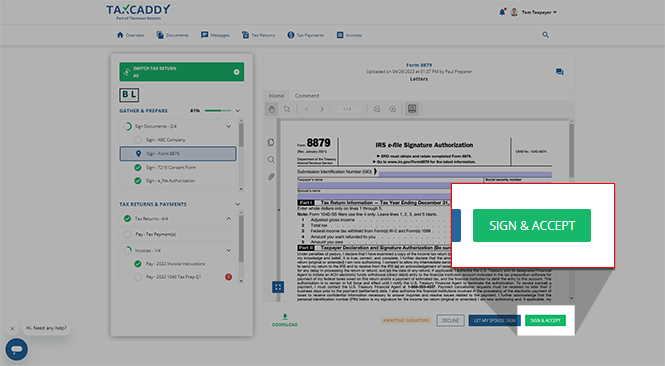Go to the next page

(322, 109)
